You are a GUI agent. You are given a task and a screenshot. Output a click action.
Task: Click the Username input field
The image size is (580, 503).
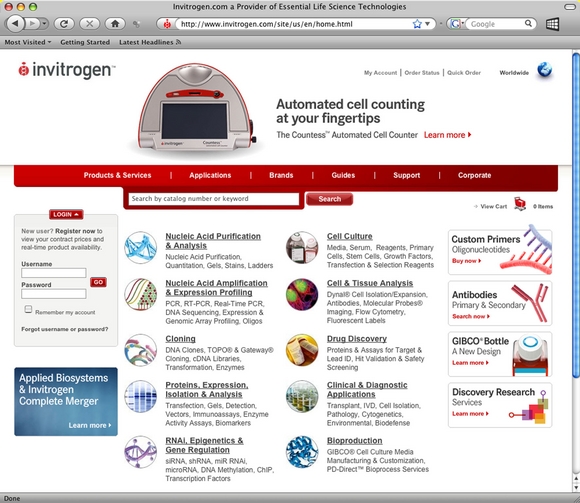click(x=54, y=273)
